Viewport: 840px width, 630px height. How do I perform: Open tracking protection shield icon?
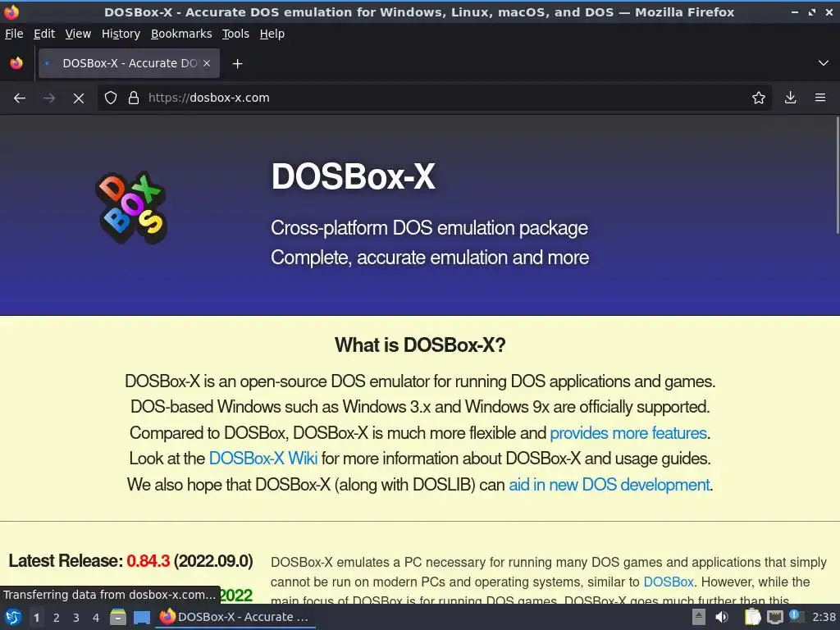pyautogui.click(x=111, y=98)
